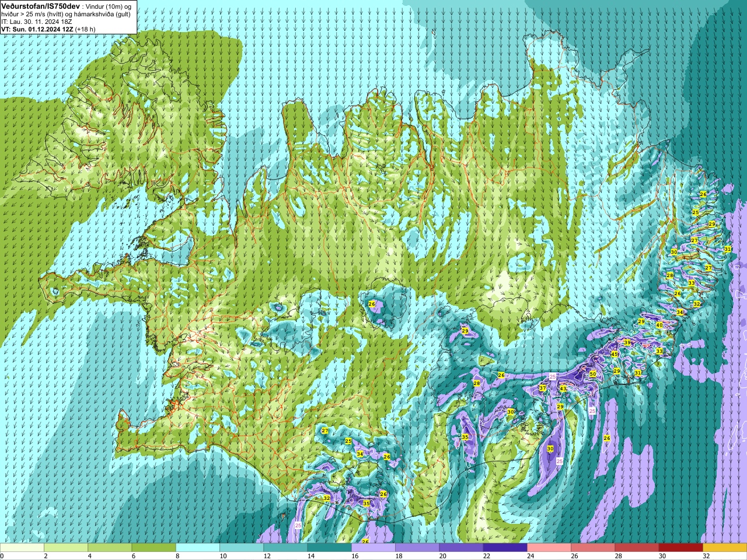The height and width of the screenshot is (560, 747).
Task: Click the 30–32 m/s dark red legend swatch
Action: pyautogui.click(x=681, y=548)
